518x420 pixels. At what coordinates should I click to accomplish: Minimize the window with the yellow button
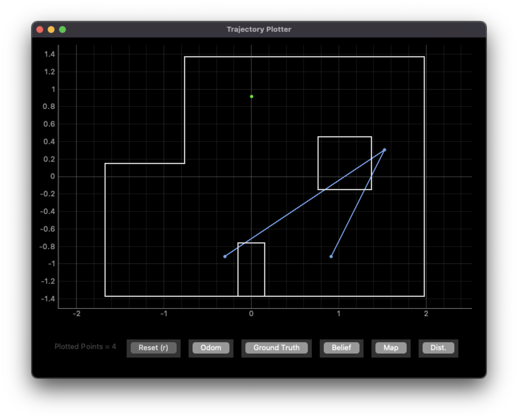click(51, 30)
